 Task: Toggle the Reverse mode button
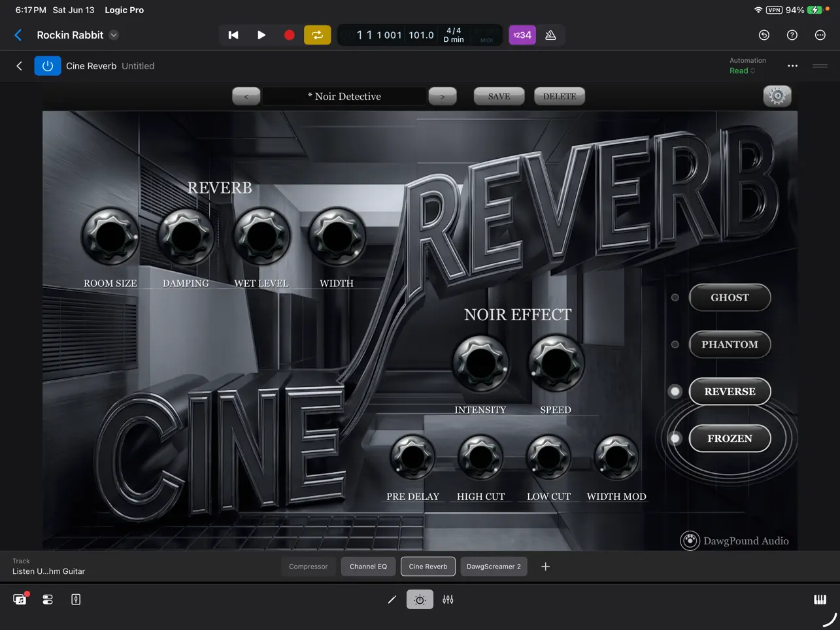(730, 391)
